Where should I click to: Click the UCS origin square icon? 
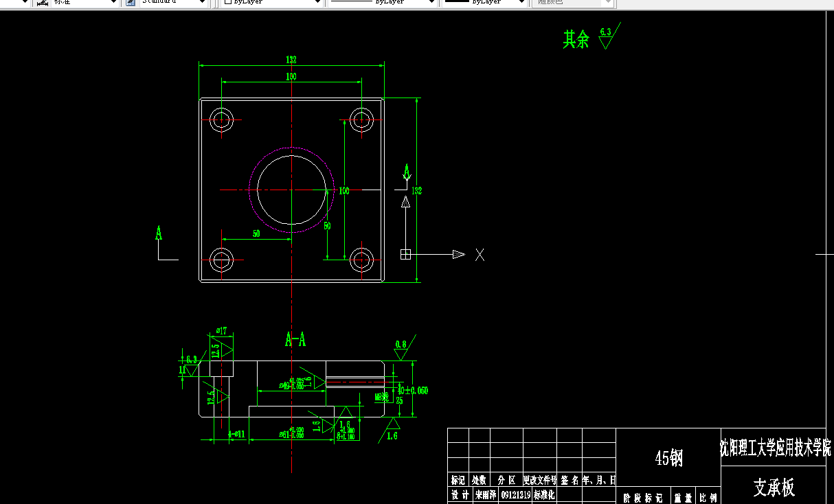click(405, 254)
